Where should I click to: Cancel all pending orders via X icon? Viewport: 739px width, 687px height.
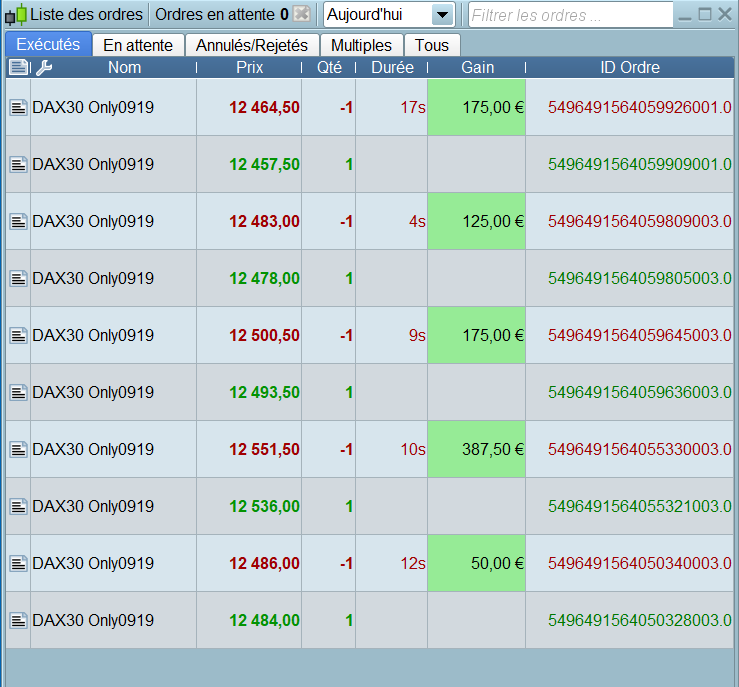(302, 14)
